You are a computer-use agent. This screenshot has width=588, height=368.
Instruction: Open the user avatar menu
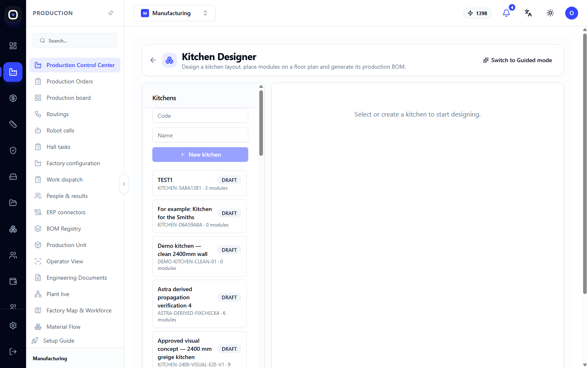pyautogui.click(x=572, y=13)
